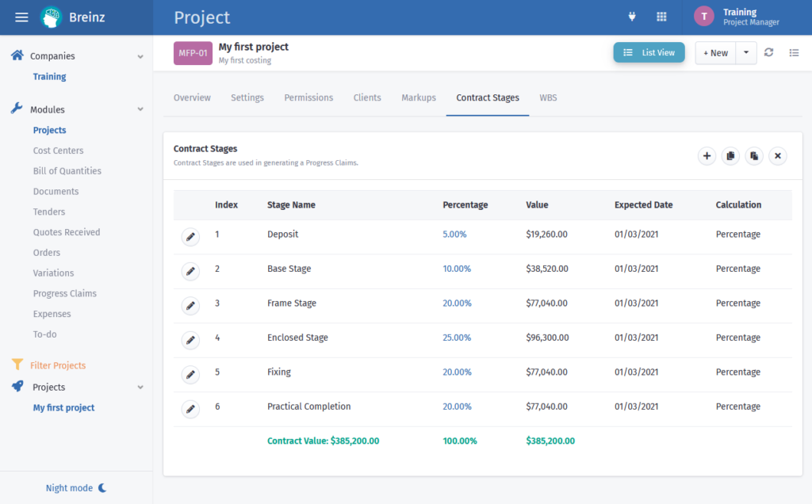The height and width of the screenshot is (504, 812).
Task: Click the + New button
Action: 715,53
